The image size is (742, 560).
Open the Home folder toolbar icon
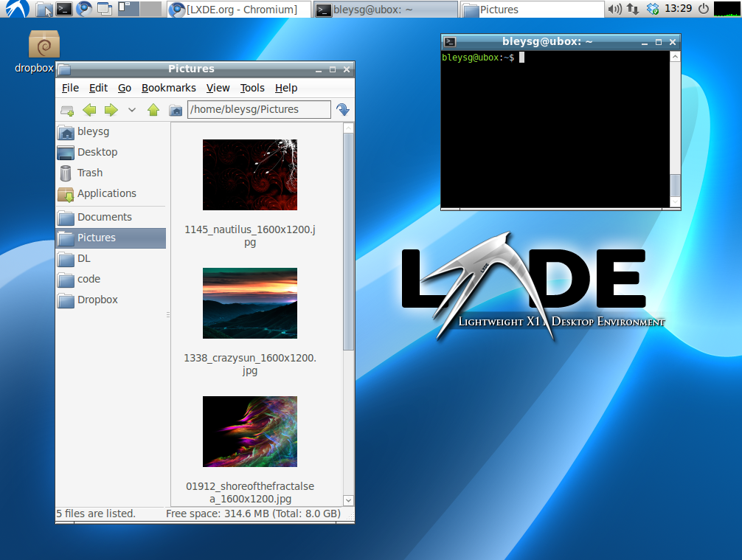tap(175, 109)
